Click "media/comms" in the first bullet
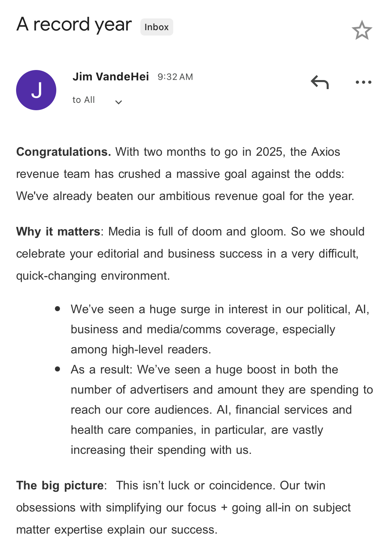The image size is (392, 548). pyautogui.click(x=184, y=330)
